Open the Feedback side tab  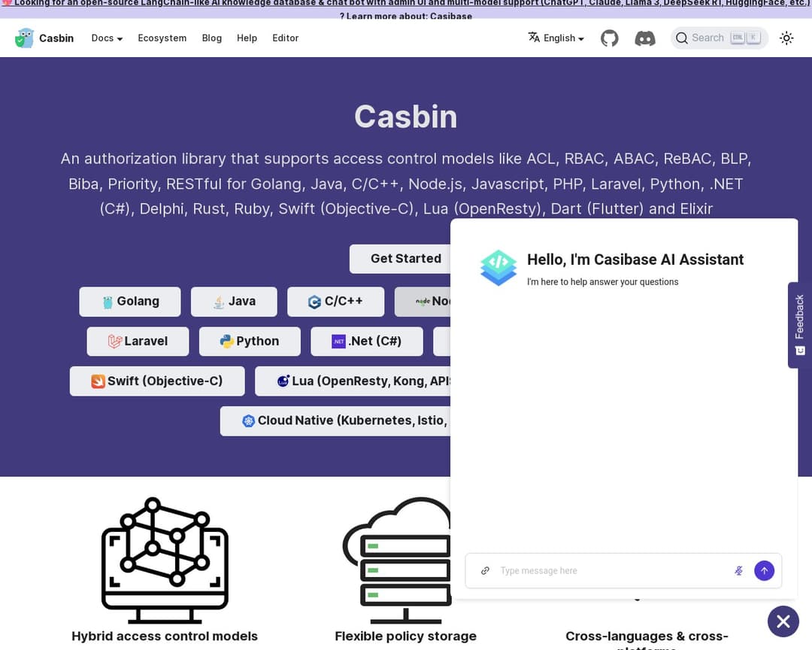click(x=799, y=325)
